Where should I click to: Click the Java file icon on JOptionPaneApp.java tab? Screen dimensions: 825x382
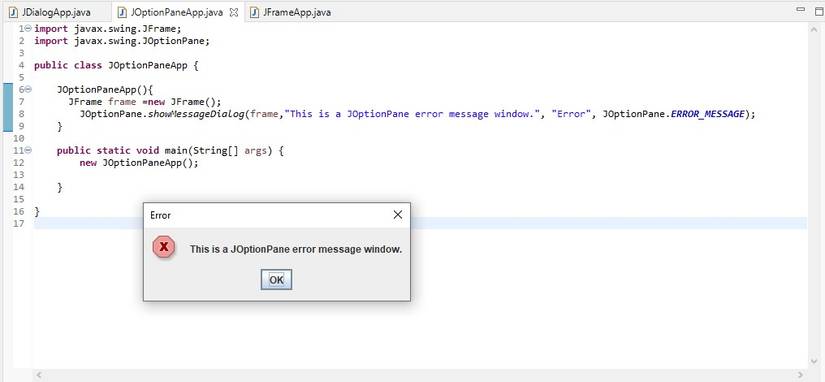click(x=122, y=12)
